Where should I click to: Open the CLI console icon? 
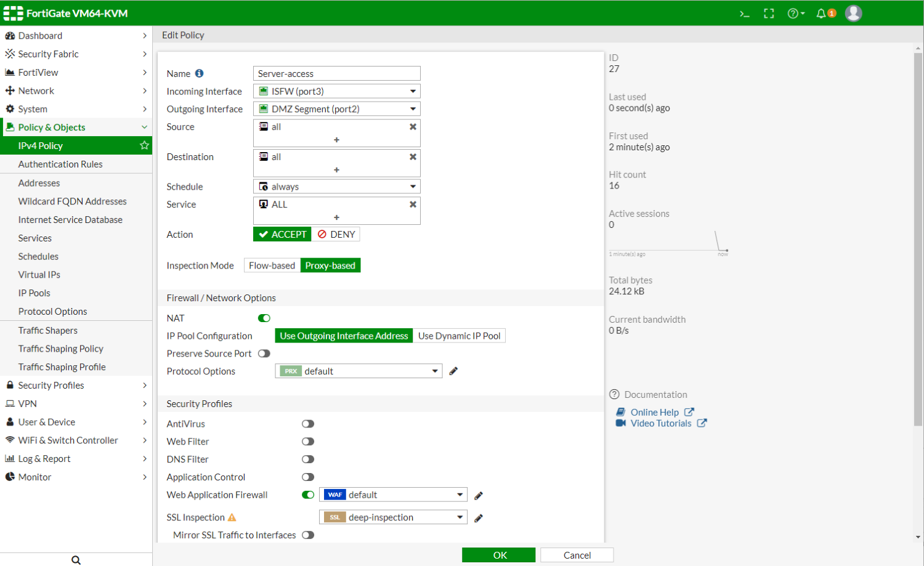(x=744, y=12)
